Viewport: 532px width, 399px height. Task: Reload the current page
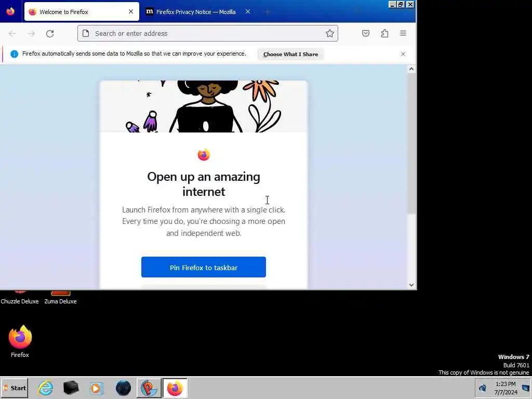[50, 34]
